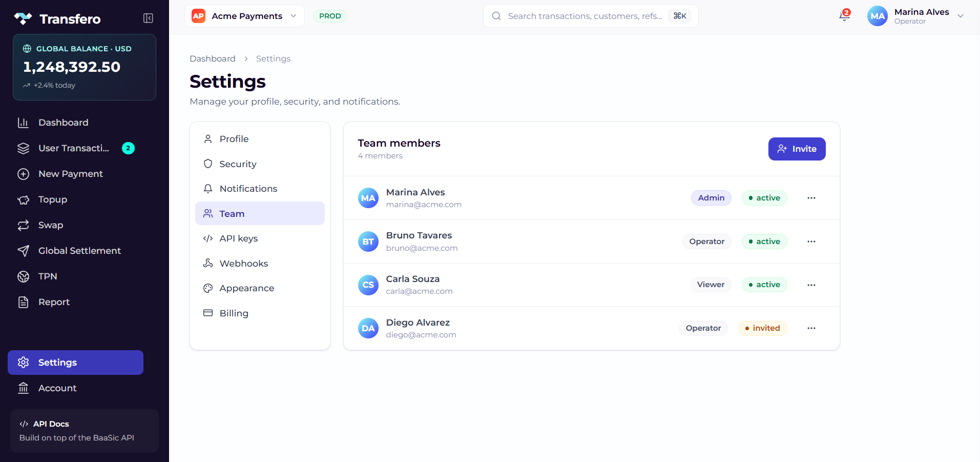Click the Settings breadcrumb text
This screenshot has height=462, width=980.
coord(273,58)
